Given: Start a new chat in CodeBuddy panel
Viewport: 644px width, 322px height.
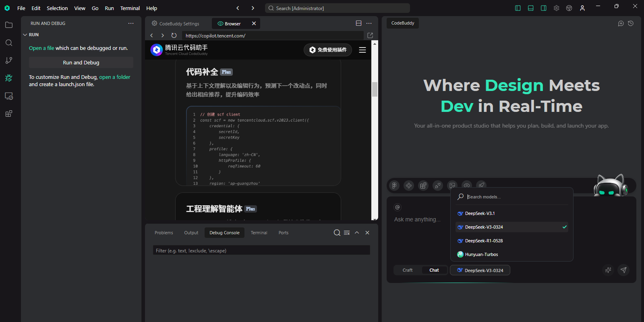Looking at the screenshot, I should pyautogui.click(x=621, y=23).
